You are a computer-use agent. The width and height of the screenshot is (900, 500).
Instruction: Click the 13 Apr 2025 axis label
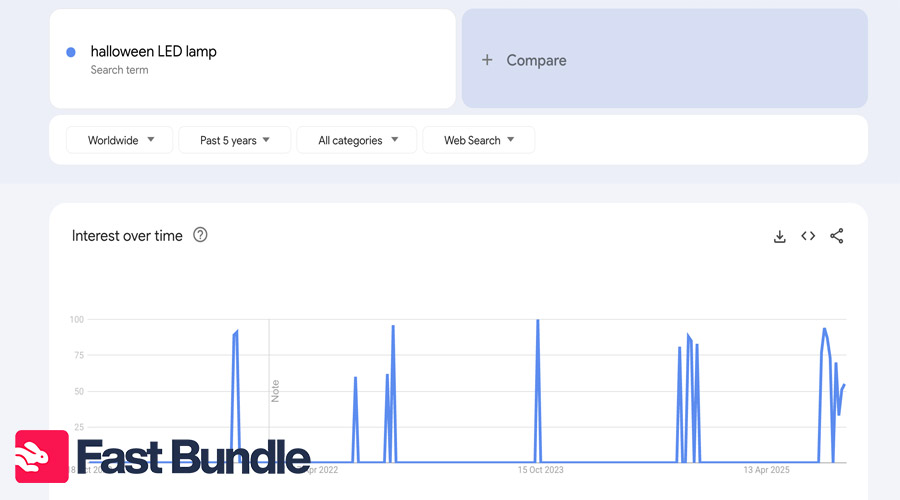[766, 469]
